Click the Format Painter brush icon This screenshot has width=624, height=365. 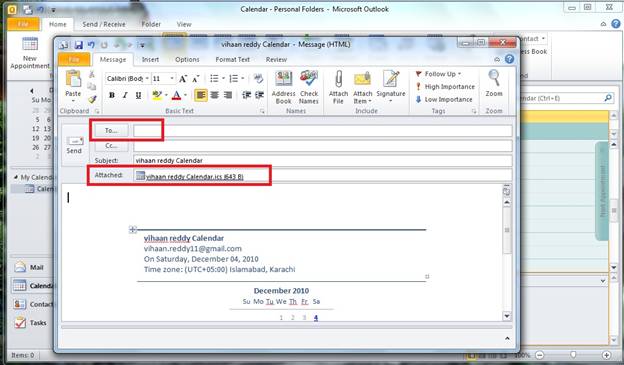[92, 99]
